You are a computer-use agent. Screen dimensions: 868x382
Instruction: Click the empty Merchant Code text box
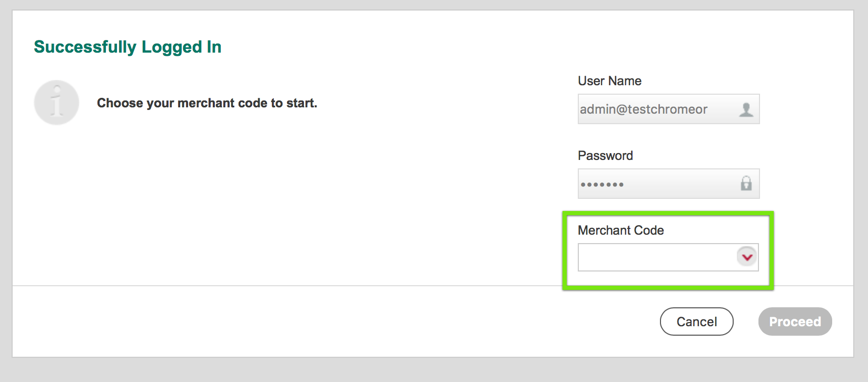tap(653, 257)
